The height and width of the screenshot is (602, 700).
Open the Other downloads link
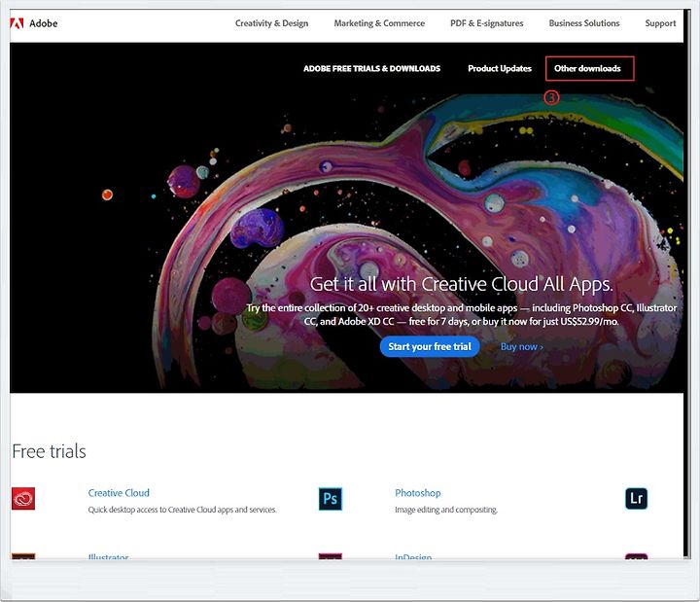point(587,68)
